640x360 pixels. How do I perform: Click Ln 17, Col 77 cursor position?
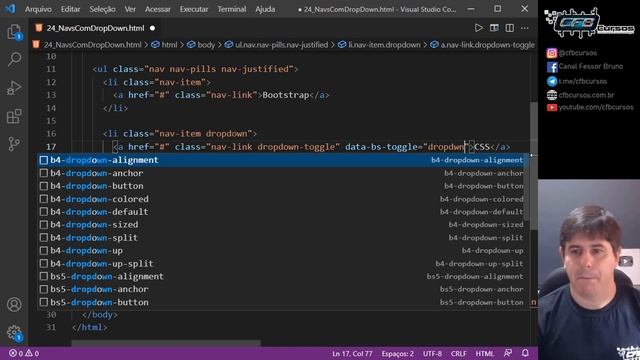point(352,353)
